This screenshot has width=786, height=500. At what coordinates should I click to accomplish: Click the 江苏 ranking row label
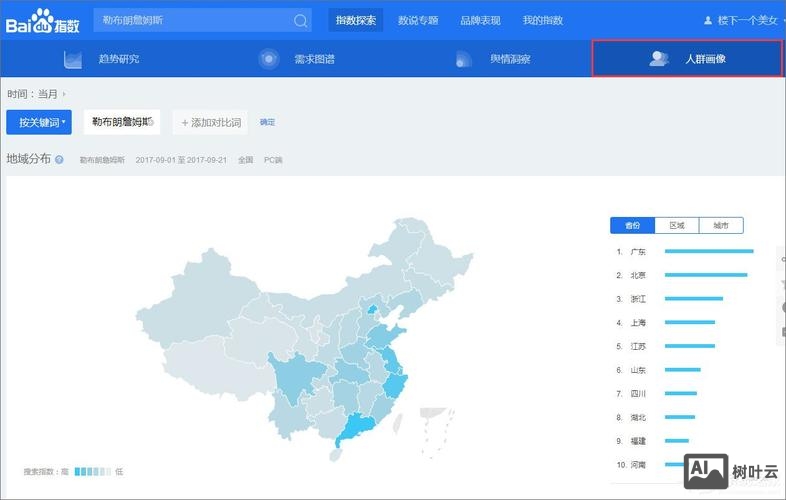tap(638, 346)
